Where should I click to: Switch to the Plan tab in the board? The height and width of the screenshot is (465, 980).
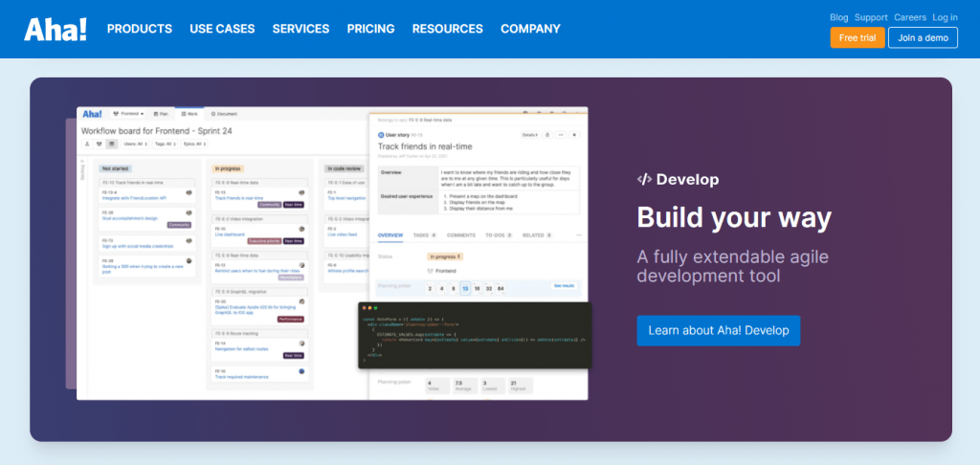coord(161,114)
